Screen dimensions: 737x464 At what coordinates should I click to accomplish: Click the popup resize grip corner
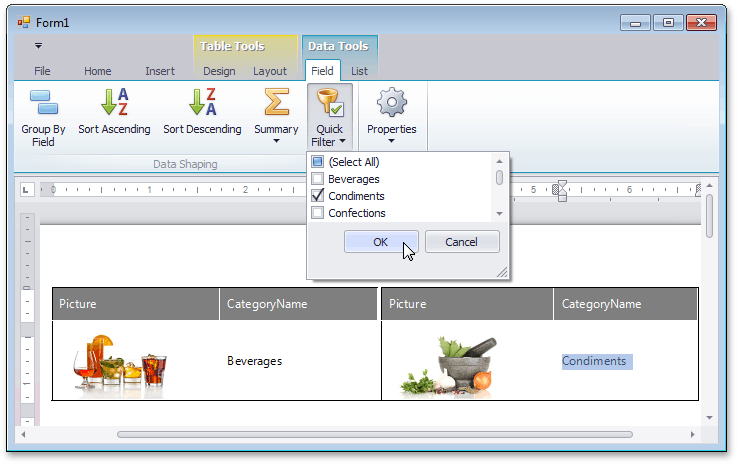click(502, 272)
